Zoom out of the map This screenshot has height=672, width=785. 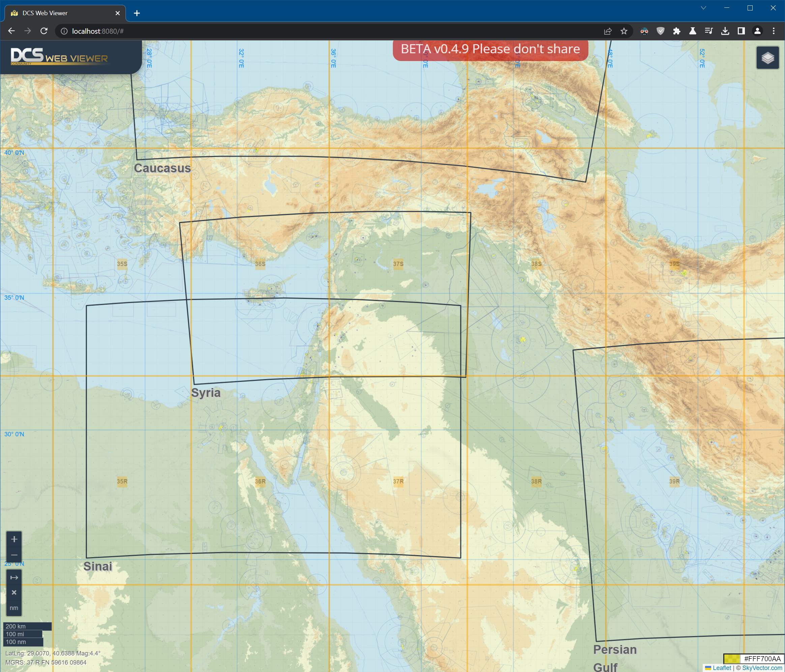(14, 555)
